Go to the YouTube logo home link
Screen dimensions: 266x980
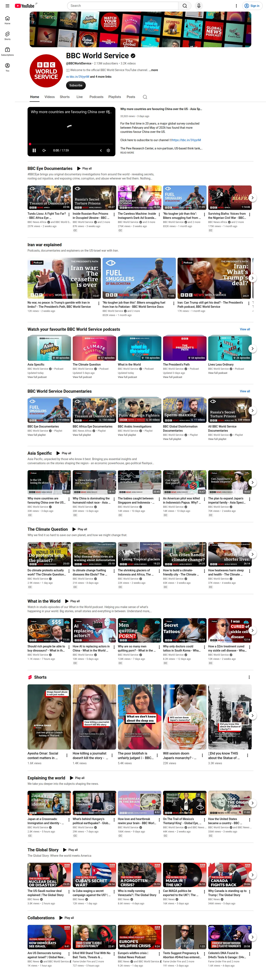pos(24,6)
